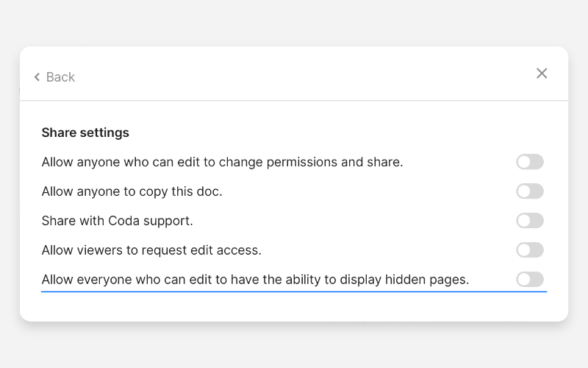Click the empty dialog header between Back and X
Screen dimensions: 588x368
click(x=294, y=74)
